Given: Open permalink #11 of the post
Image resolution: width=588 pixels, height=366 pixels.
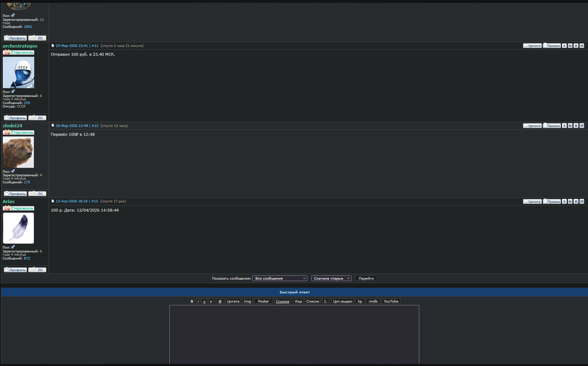Looking at the screenshot, I should 95,46.
